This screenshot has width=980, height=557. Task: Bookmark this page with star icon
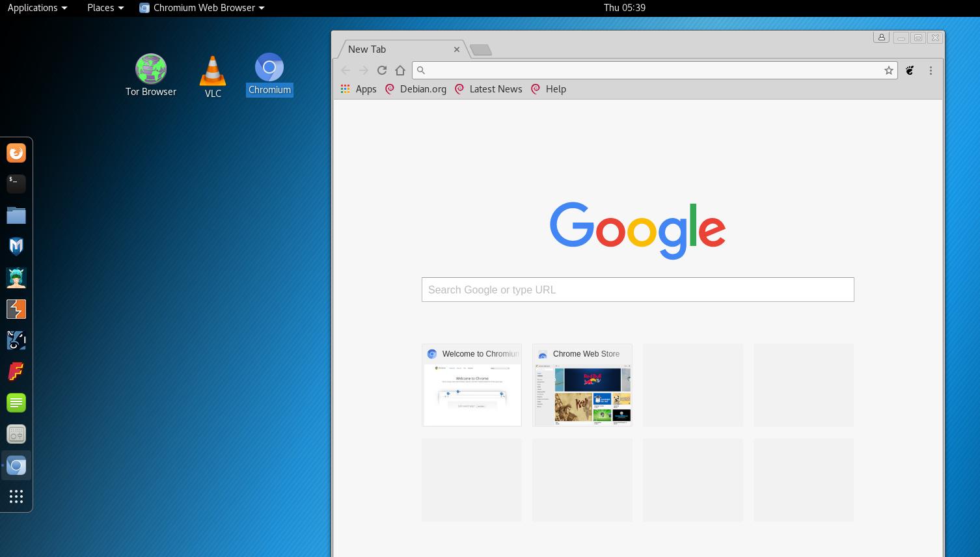pos(888,70)
